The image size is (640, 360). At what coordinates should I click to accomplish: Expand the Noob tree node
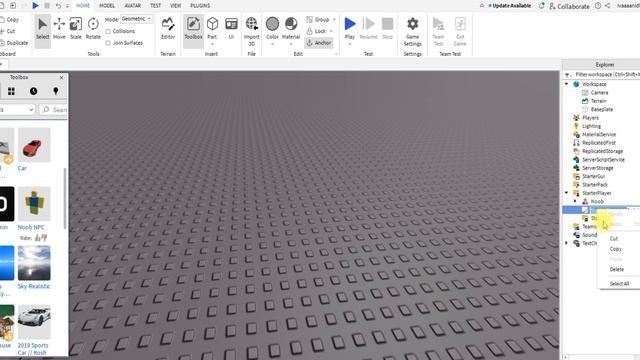(575, 201)
